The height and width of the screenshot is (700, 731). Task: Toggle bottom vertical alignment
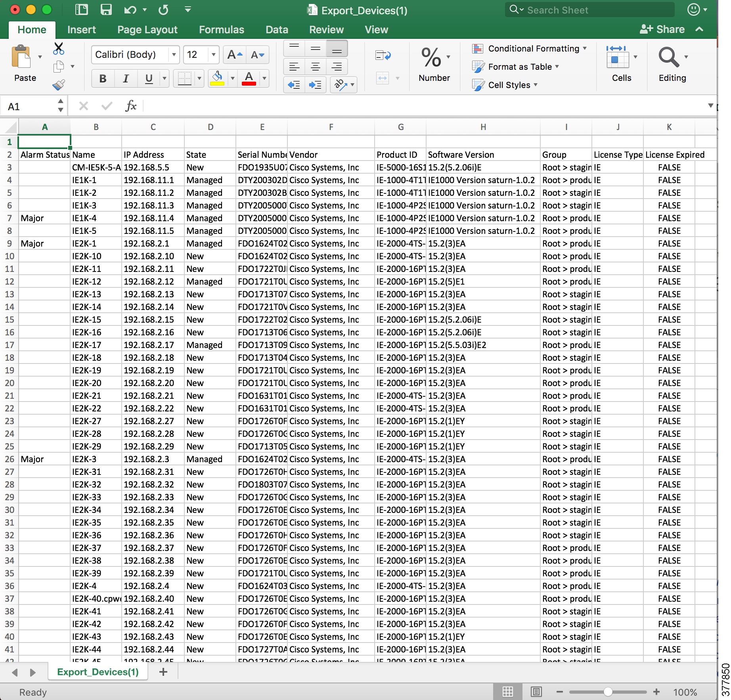337,49
